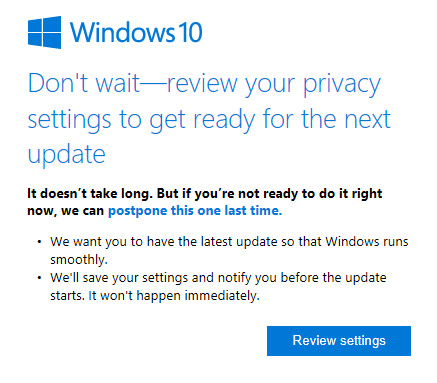Click the bold 'It doesn't take long.' sentence
This screenshot has height=383, width=437.
[89, 193]
